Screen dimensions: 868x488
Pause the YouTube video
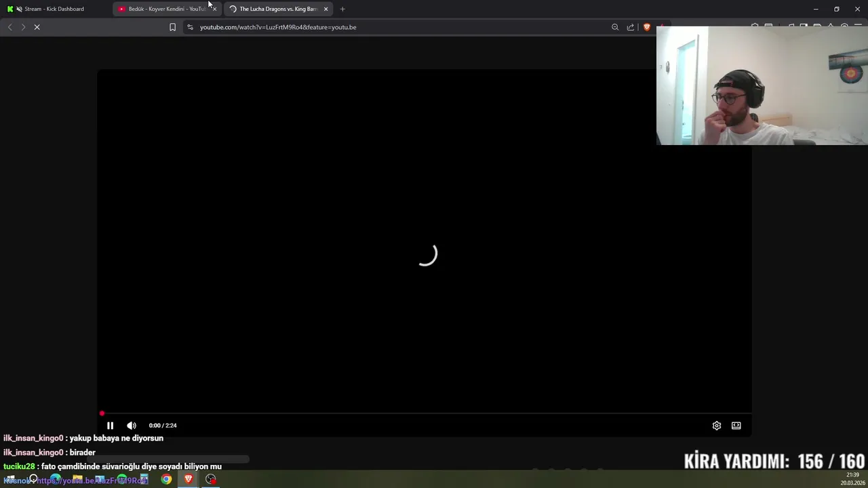coord(110,426)
